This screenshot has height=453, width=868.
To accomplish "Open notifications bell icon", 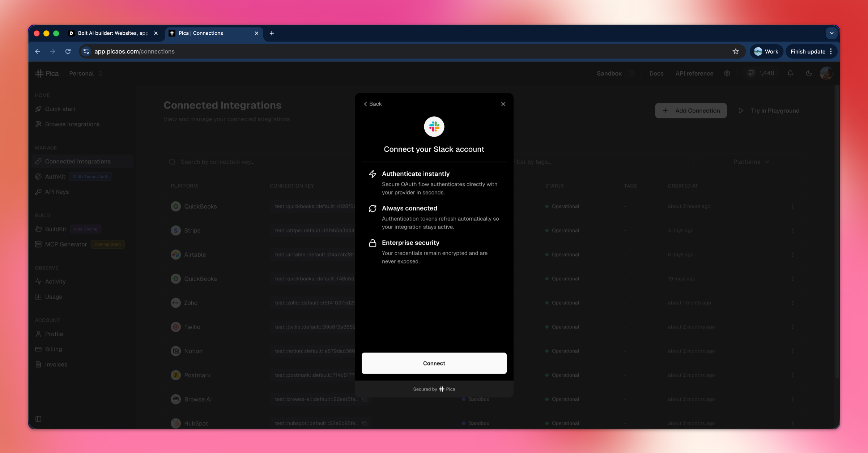I will tap(790, 73).
